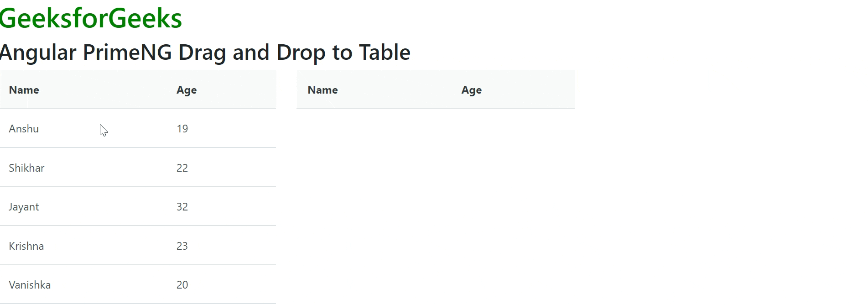Click the age value 19 for Anshu
This screenshot has height=305, width=868.
point(182,129)
